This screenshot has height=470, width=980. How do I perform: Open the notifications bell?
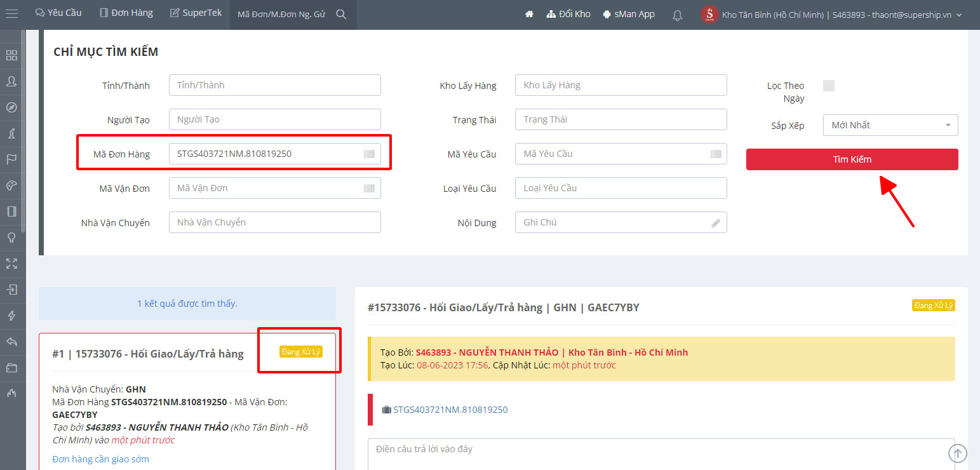coord(678,15)
